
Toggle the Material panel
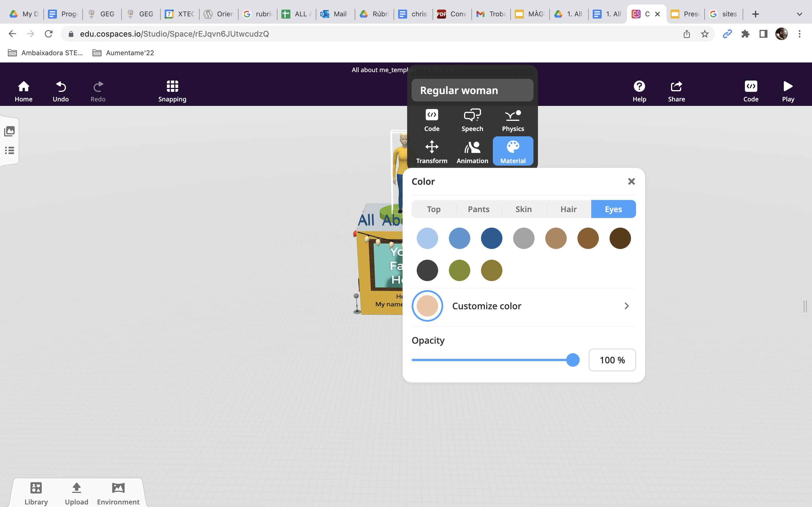pos(513,152)
